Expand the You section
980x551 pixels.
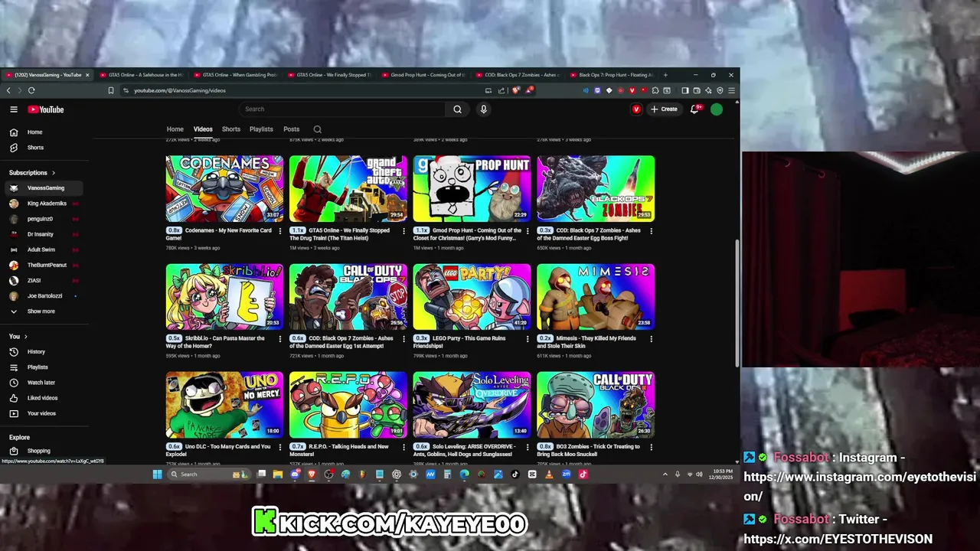tap(18, 336)
